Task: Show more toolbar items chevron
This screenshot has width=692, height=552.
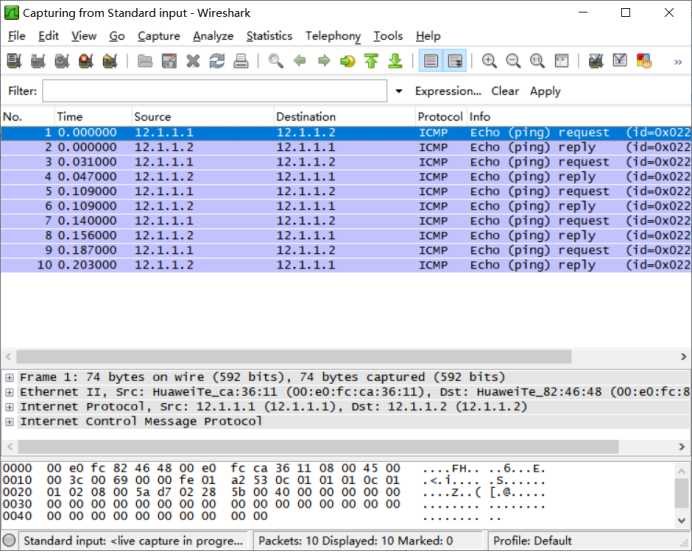Action: (678, 62)
